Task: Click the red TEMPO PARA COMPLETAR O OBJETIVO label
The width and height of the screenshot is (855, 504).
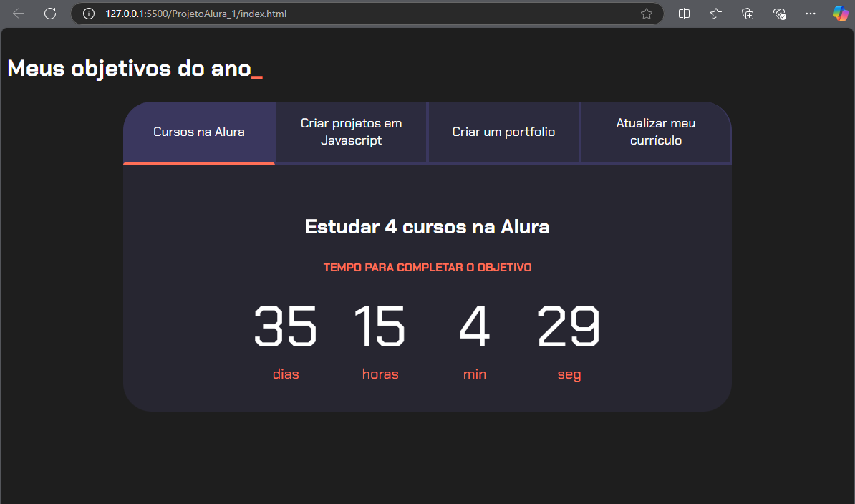Action: click(x=427, y=267)
